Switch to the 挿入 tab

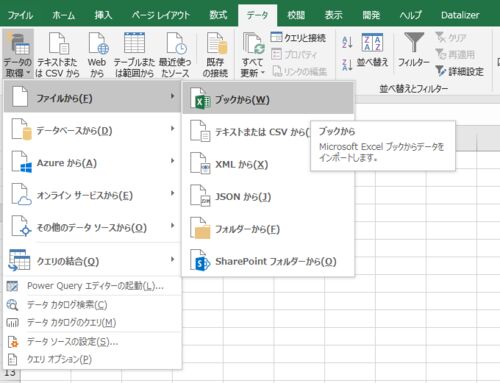103,15
